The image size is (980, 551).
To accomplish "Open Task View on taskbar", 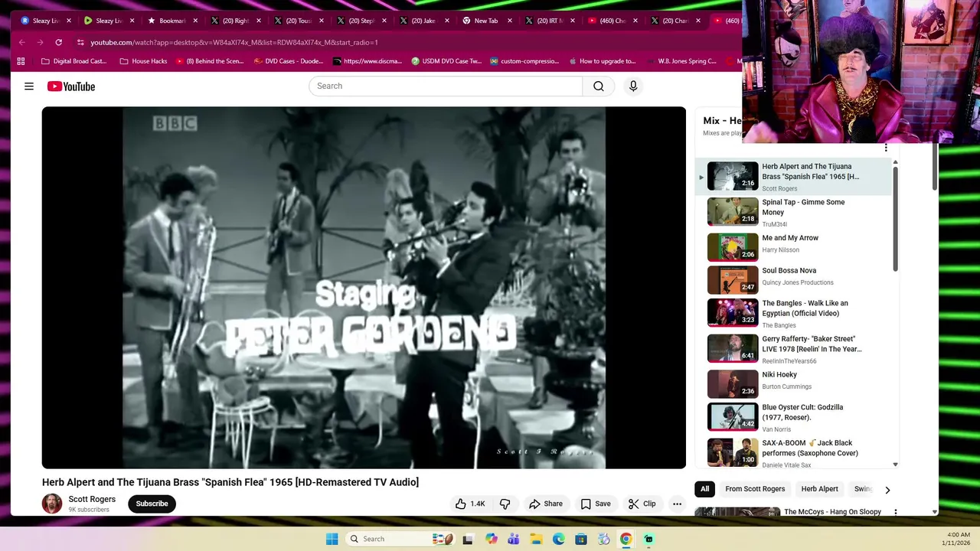I will pyautogui.click(x=468, y=539).
